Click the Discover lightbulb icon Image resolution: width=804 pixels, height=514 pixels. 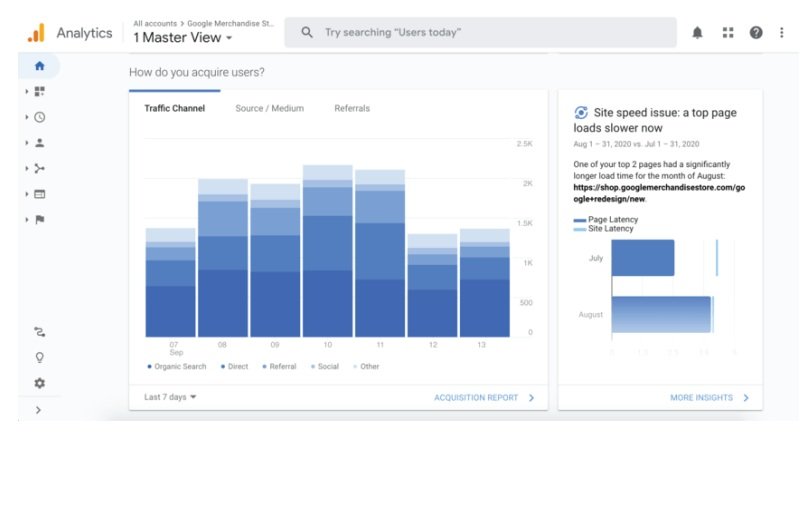click(39, 357)
